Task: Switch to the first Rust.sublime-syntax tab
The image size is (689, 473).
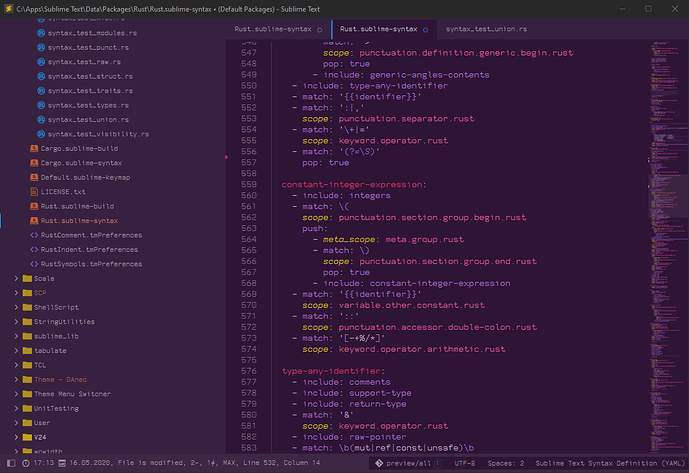Action: [273, 29]
